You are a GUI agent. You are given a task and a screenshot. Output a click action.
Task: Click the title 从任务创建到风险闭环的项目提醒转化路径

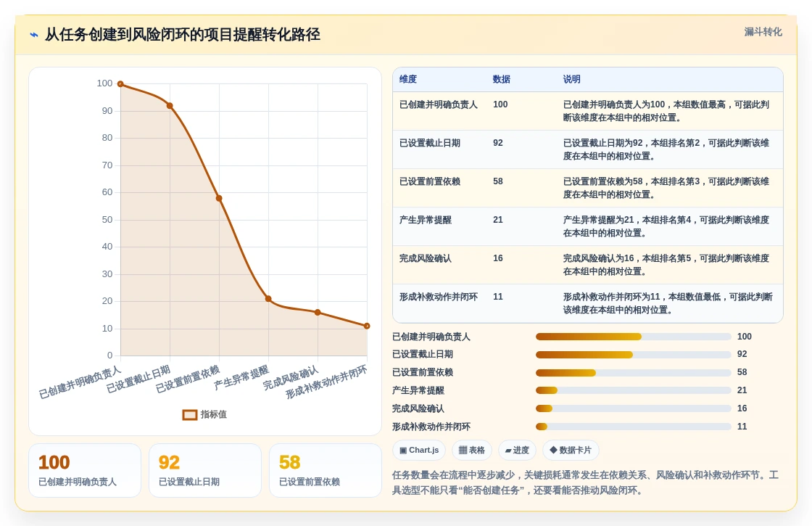[x=182, y=35]
